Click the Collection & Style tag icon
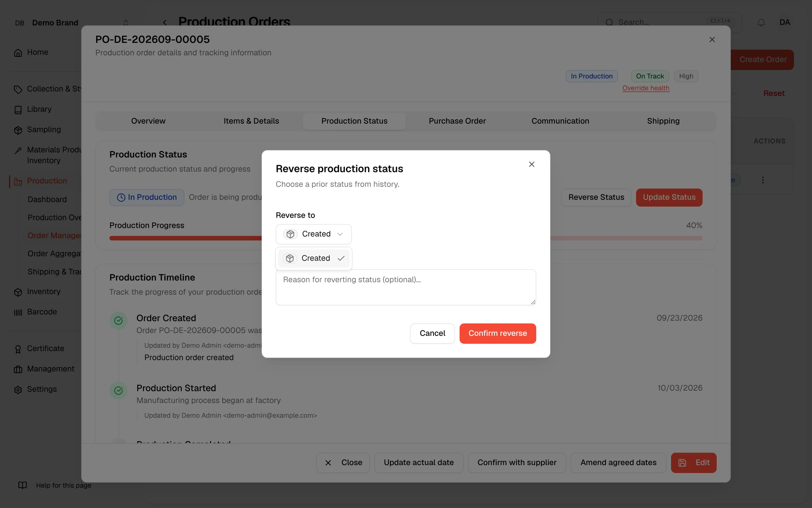 pyautogui.click(x=18, y=89)
